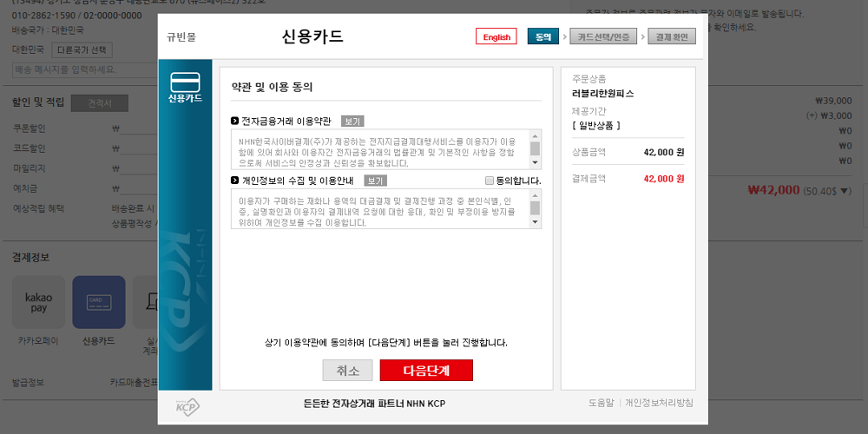Image resolution: width=868 pixels, height=434 pixels.
Task: Proceed with the 다음단계 button
Action: [x=426, y=371]
